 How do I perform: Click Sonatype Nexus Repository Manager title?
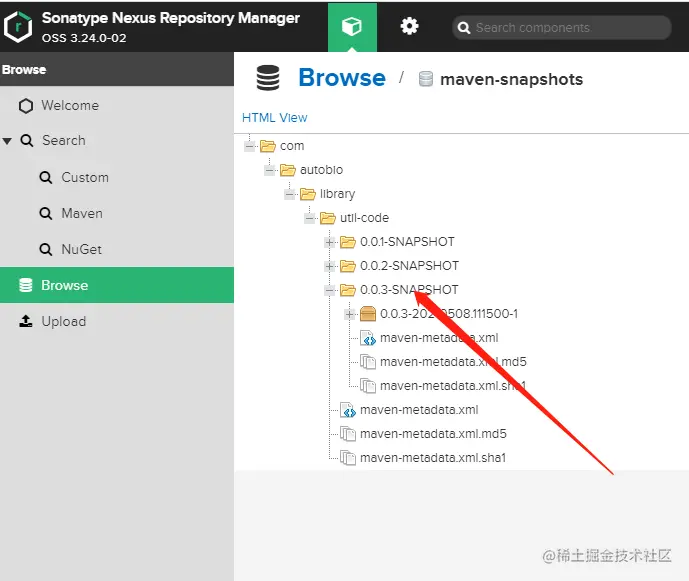click(x=170, y=18)
